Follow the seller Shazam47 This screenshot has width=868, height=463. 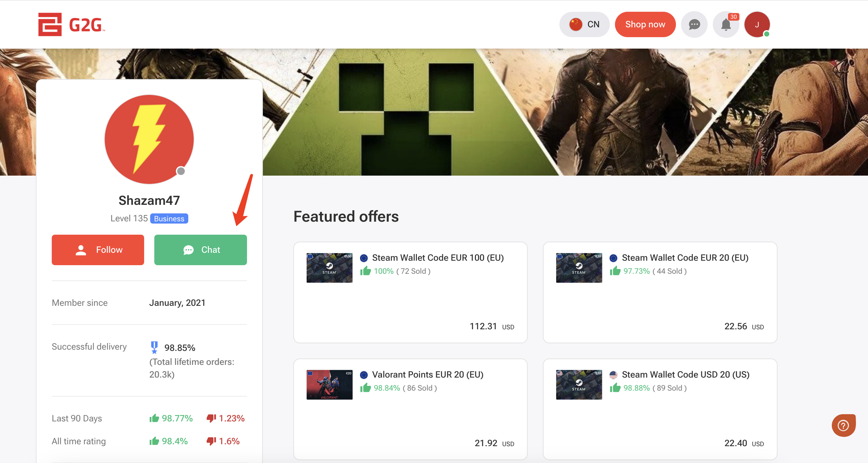click(98, 250)
